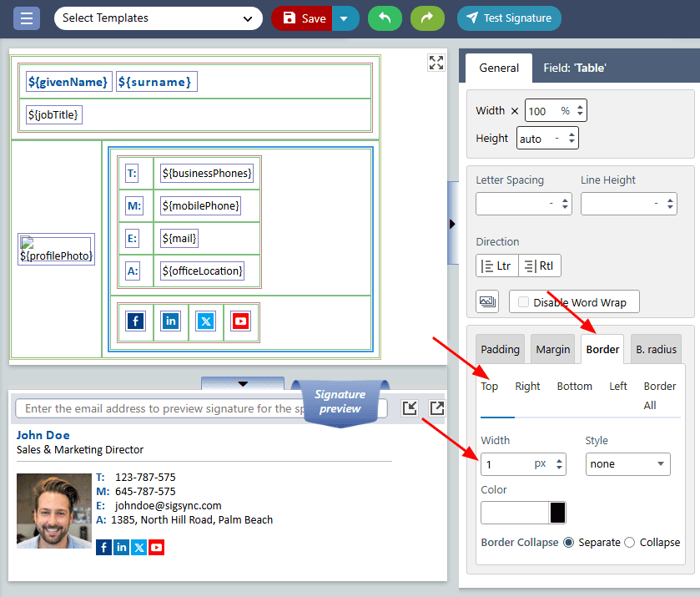The width and height of the screenshot is (700, 597).
Task: Switch to the Padding tab
Action: 501,349
